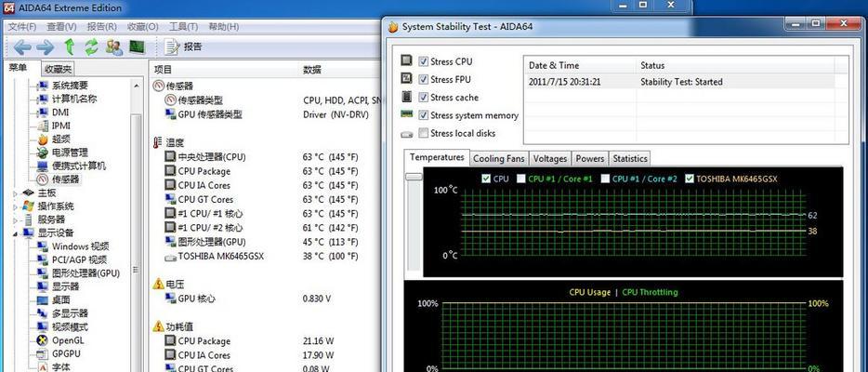Click the memory module icon beside Stress system memory
This screenshot has width=868, height=372.
point(407,114)
